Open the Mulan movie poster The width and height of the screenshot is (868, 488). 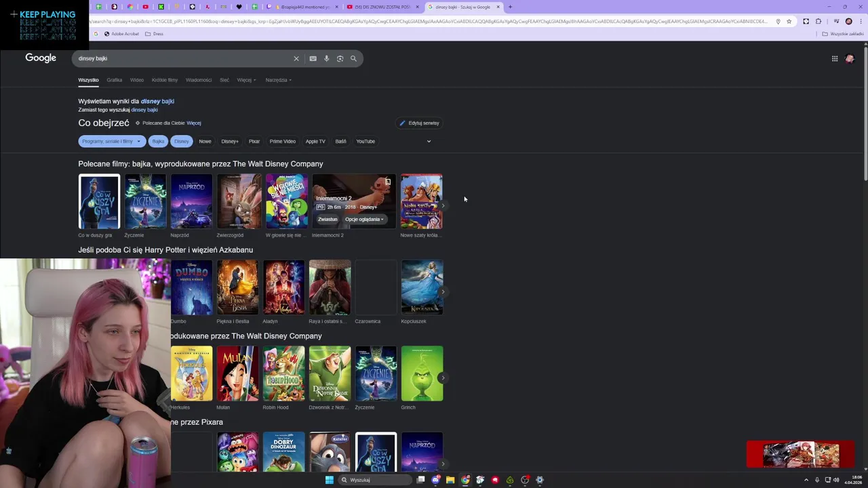coord(237,373)
